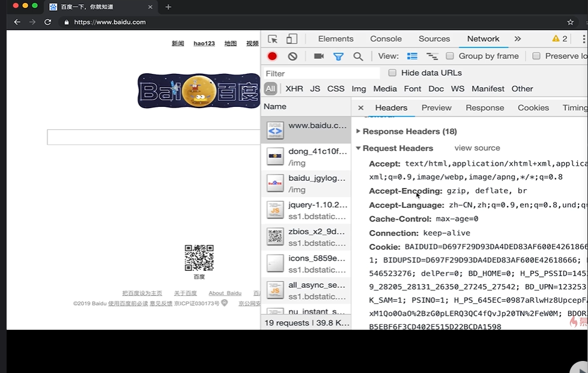Select all_async_se script request
Viewport: 588px width, 373px height.
click(306, 291)
